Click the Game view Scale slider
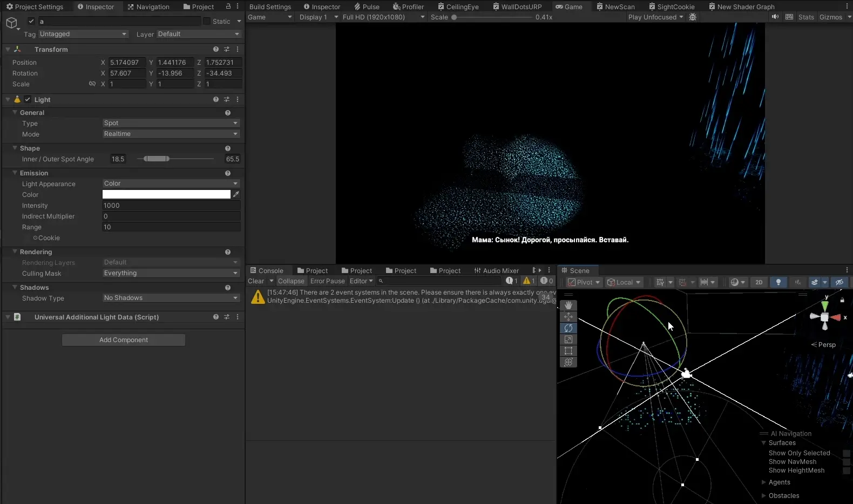Viewport: 853px width, 504px height. 492,17
